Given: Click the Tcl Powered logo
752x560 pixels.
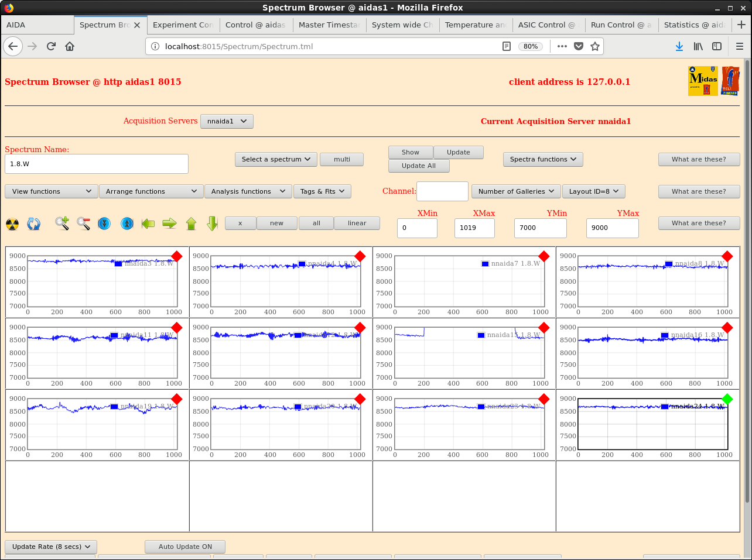Looking at the screenshot, I should click(730, 81).
